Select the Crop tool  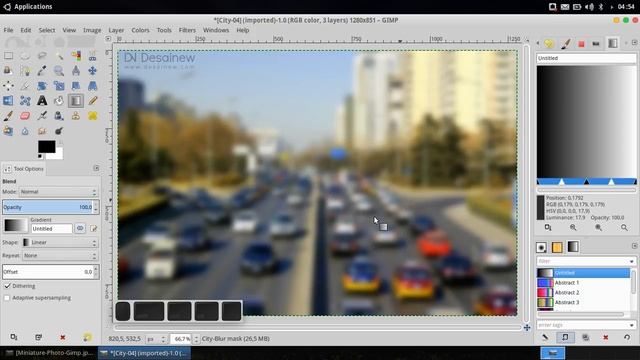[x=25, y=86]
